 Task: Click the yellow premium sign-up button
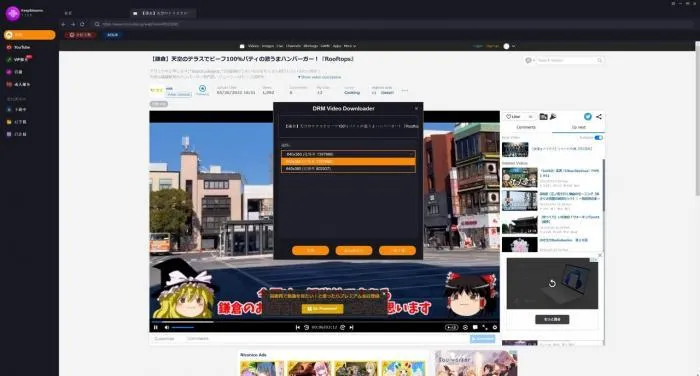point(322,309)
